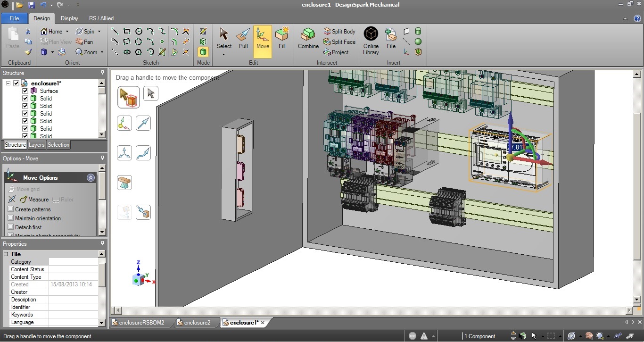Screen dimensions: 644x342
Task: Uncheck visibility of the Surface item
Action: pos(25,91)
